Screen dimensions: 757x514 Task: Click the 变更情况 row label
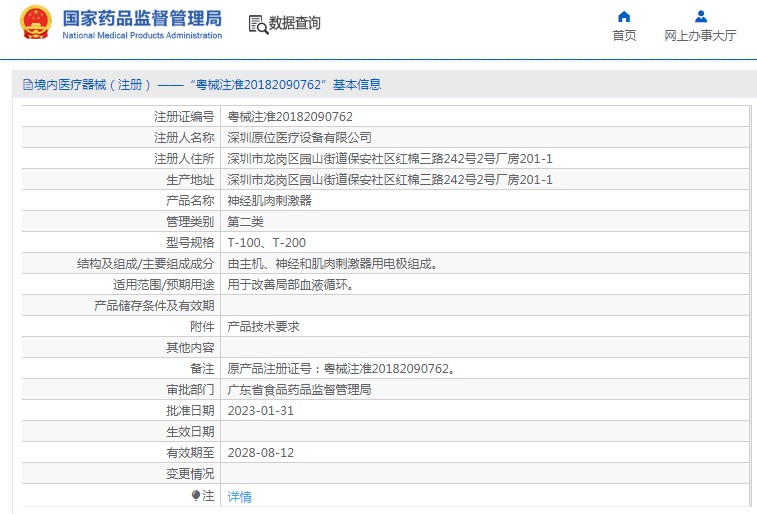(x=190, y=473)
